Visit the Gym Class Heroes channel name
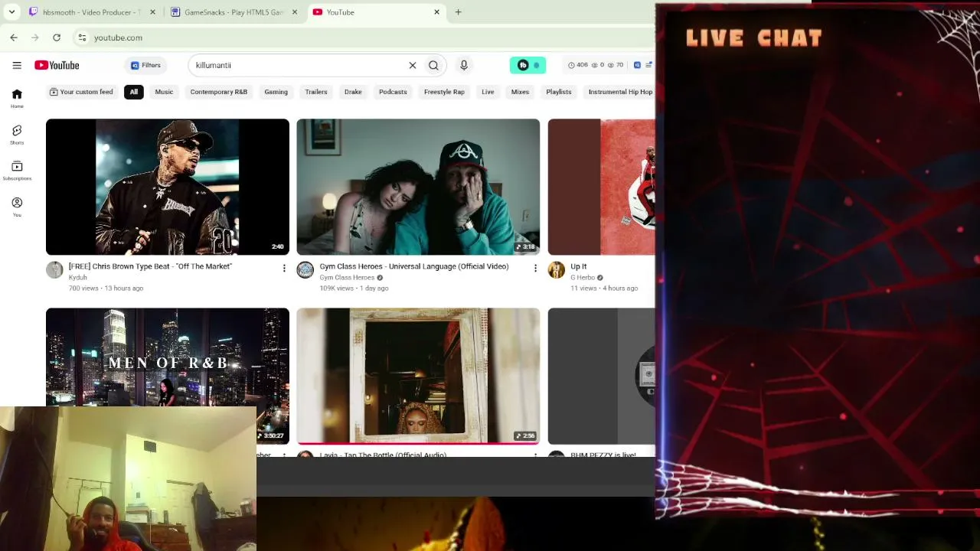 coord(347,278)
